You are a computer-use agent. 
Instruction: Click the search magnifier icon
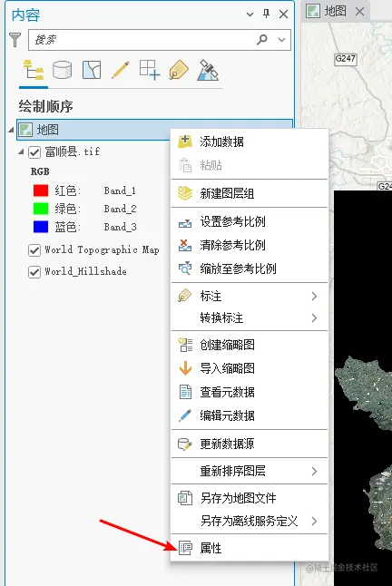262,39
